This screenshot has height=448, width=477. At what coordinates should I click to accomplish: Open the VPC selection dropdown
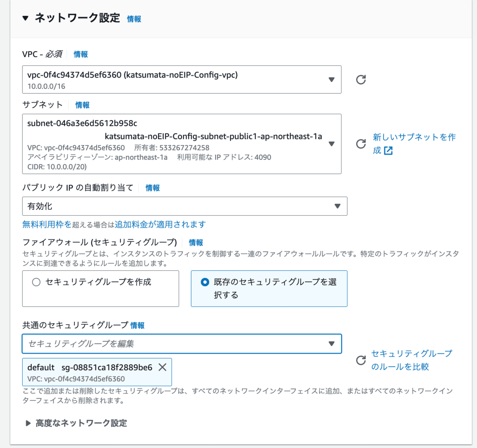point(182,79)
